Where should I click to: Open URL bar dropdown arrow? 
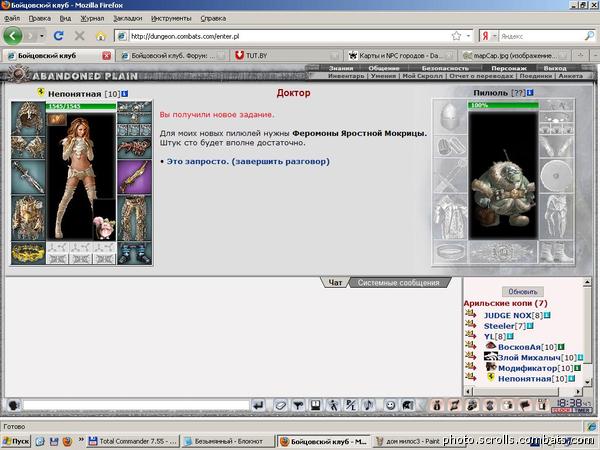pyautogui.click(x=468, y=36)
